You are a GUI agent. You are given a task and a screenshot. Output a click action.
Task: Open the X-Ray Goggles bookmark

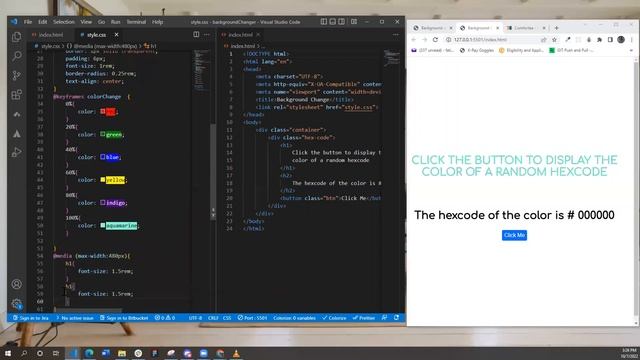(x=477, y=50)
